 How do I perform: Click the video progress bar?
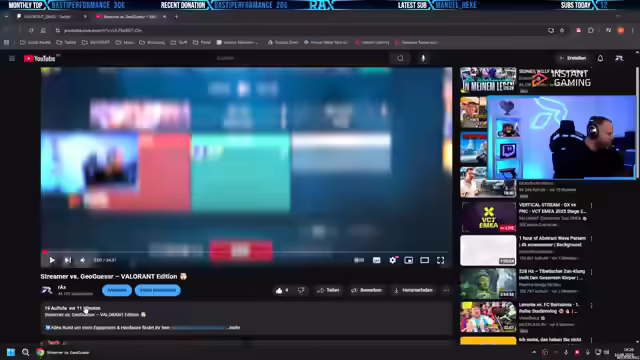tap(246, 252)
